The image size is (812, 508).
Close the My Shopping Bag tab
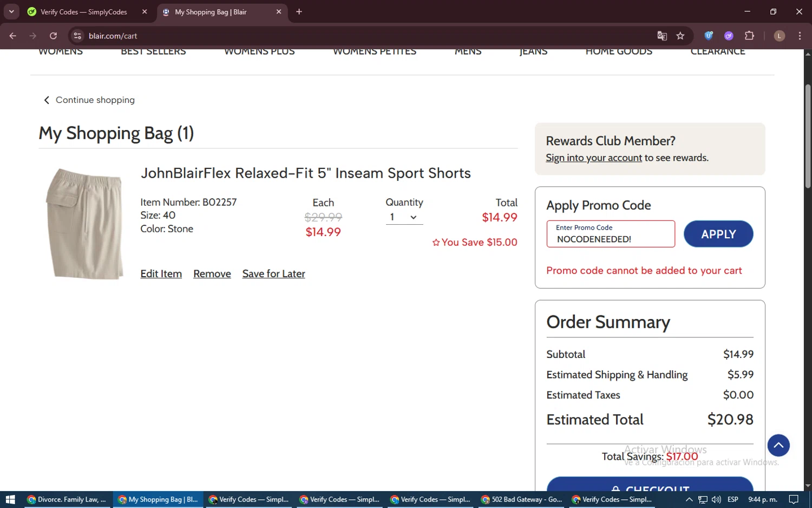click(279, 11)
